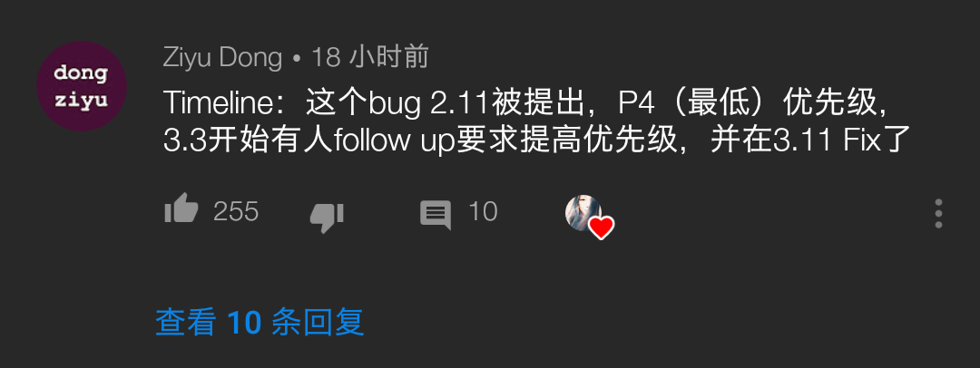Open Ziyu Dong's channel via the username

(x=222, y=57)
